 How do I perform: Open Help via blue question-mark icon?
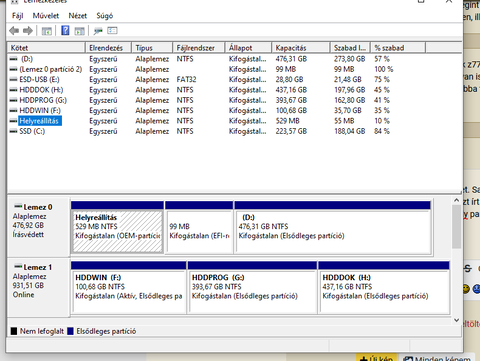click(x=65, y=31)
